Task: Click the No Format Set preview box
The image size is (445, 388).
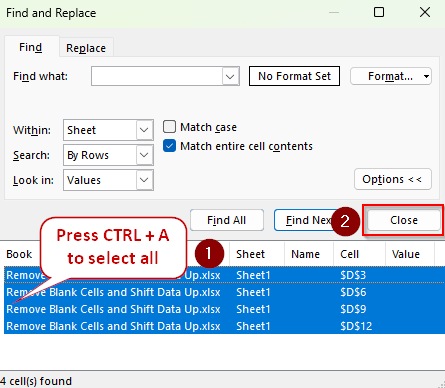Action: (294, 76)
